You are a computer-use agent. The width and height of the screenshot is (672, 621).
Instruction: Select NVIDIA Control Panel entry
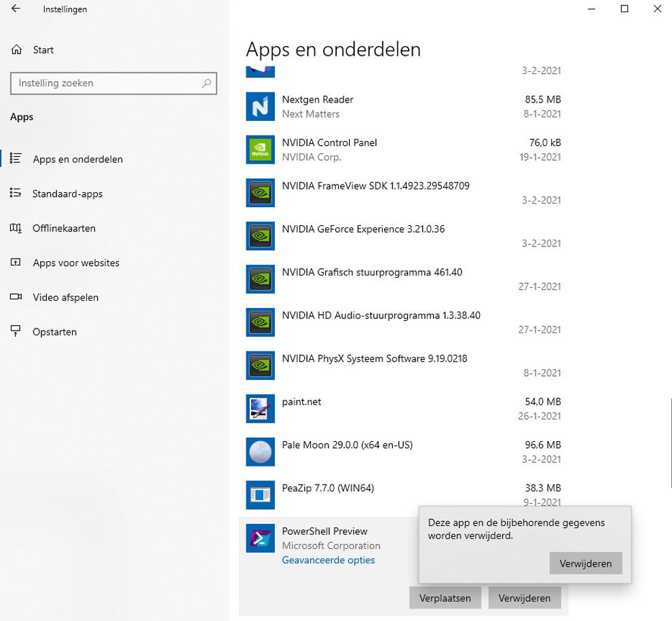point(330,143)
